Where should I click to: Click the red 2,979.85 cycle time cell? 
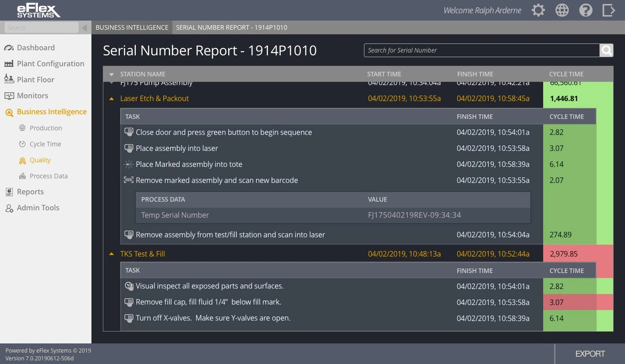coord(564,254)
